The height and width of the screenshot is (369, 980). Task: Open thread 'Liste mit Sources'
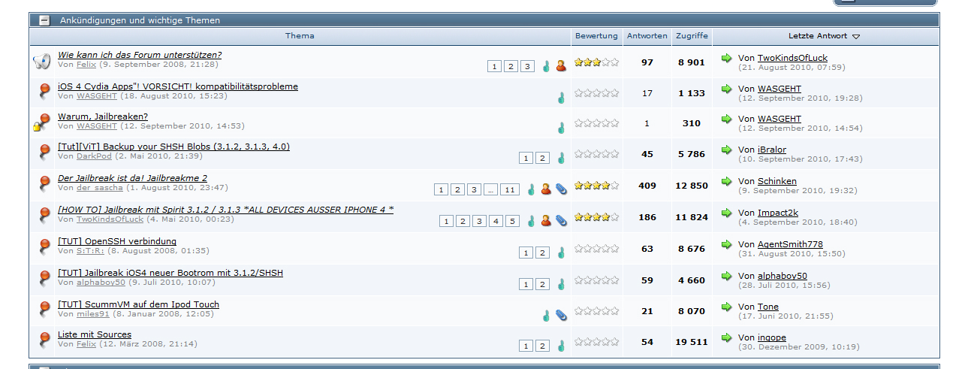(95, 334)
